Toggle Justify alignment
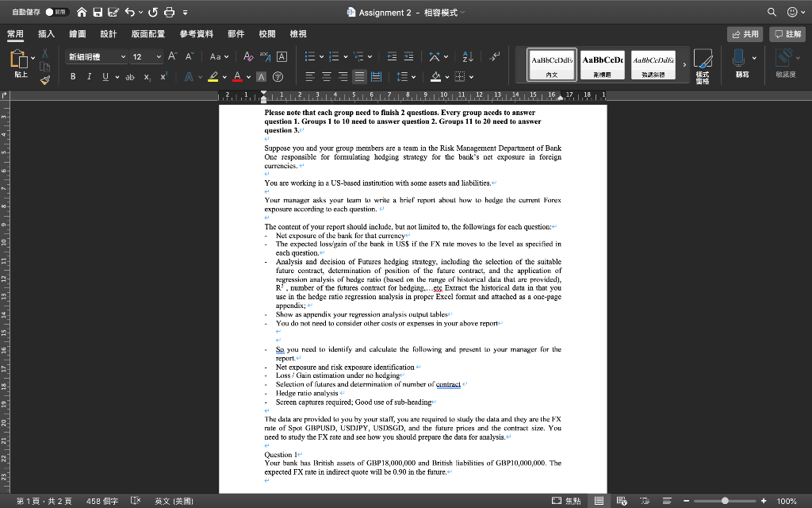Viewport: 812px width, 508px height. coord(359,77)
